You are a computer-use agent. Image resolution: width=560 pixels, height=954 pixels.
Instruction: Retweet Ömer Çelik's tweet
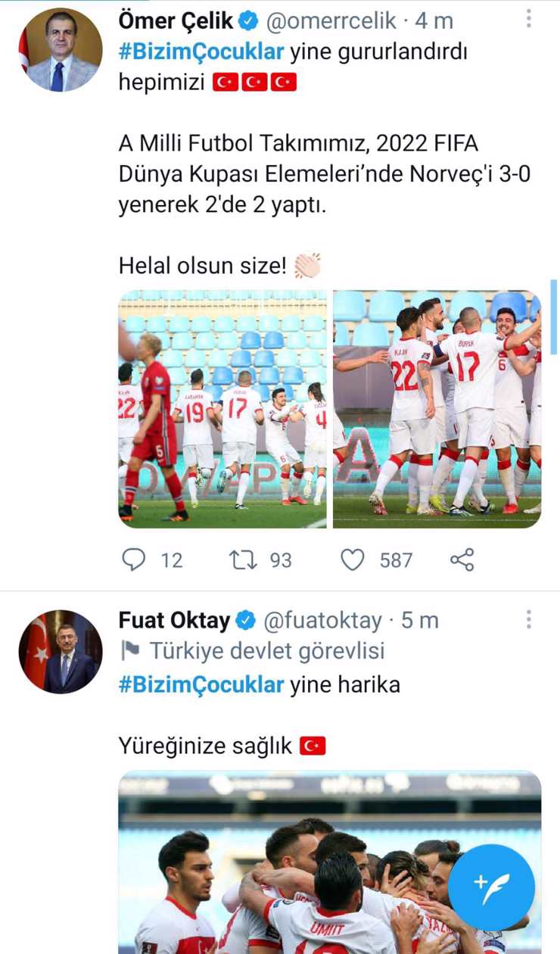243,560
